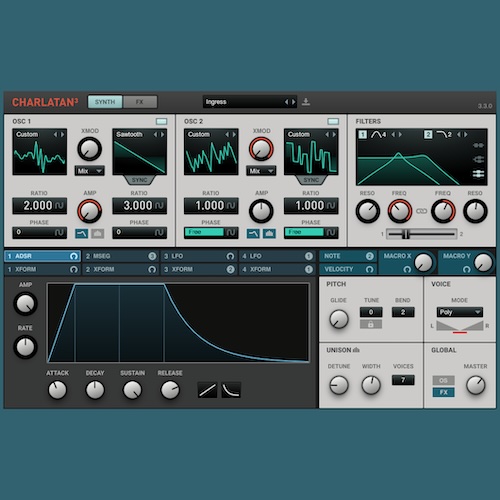The width and height of the screenshot is (500, 500).
Task: Select the 2 MSEG modulator tab
Action: pos(120,256)
